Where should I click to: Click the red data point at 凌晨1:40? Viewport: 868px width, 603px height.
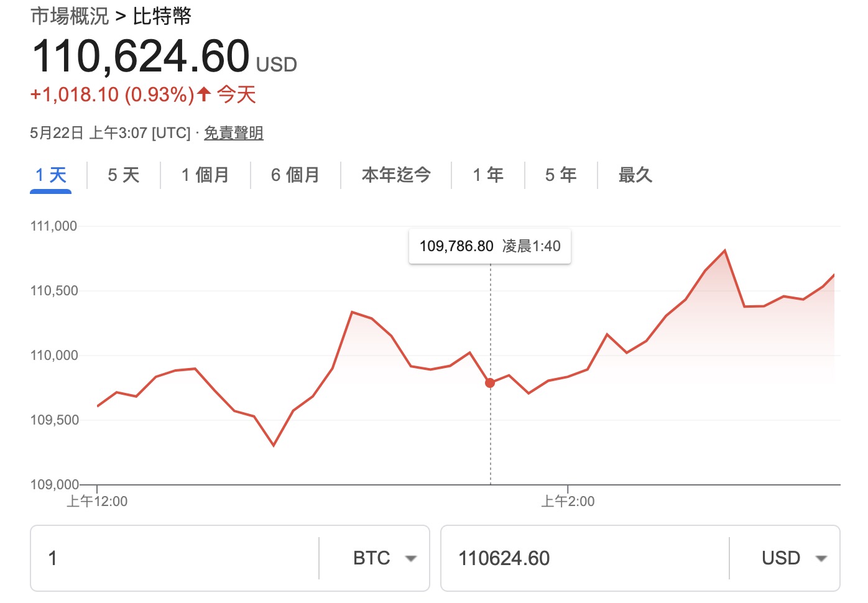(x=490, y=383)
